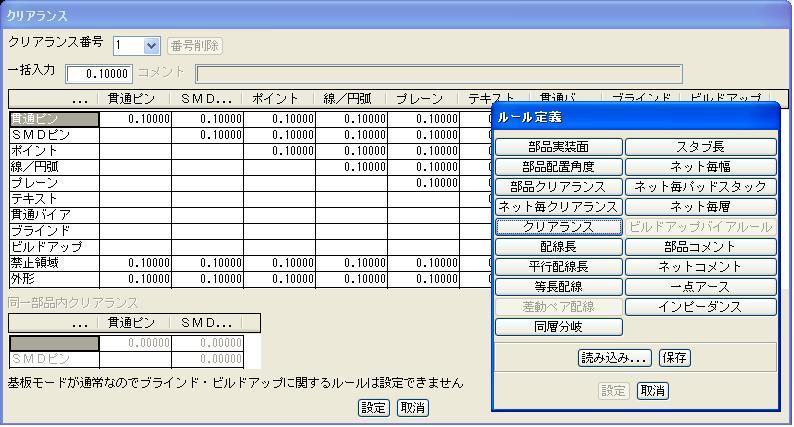
Task: Open the 平行配線長 rule
Action: coord(558,267)
